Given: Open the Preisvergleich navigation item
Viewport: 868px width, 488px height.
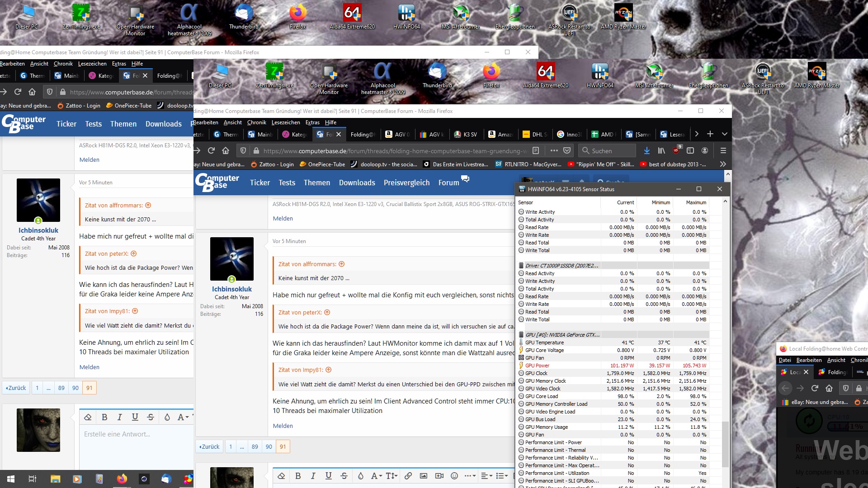Looking at the screenshot, I should tap(406, 183).
